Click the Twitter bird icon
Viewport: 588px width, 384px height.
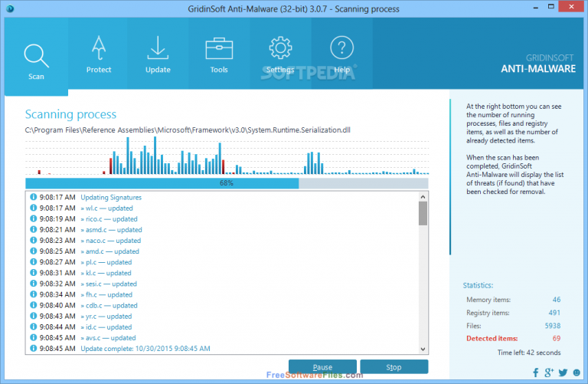[563, 373]
